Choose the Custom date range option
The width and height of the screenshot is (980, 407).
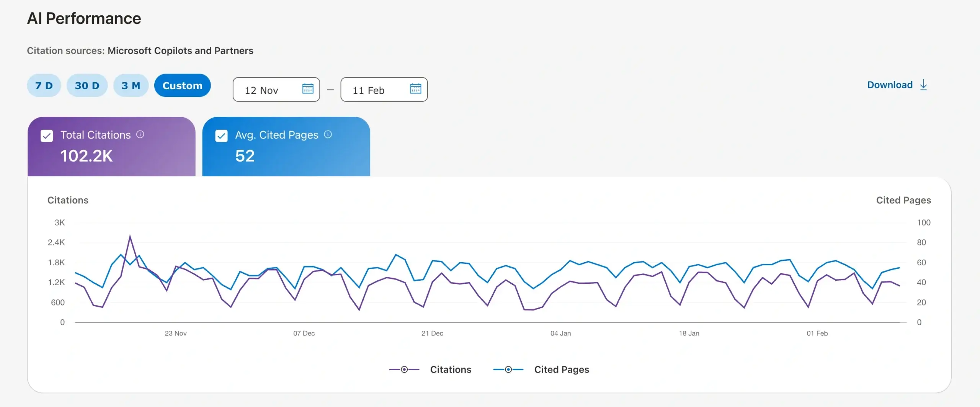pos(183,85)
